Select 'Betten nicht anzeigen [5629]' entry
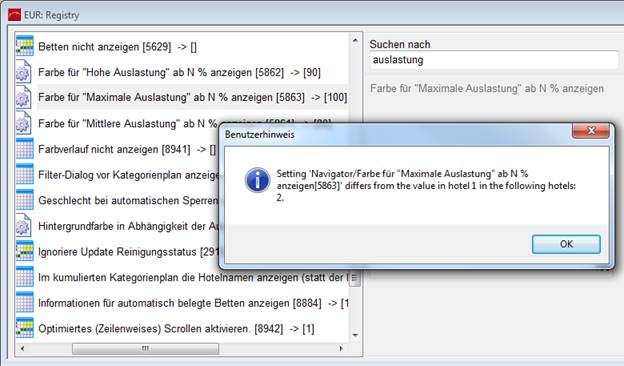This screenshot has height=366, width=624. point(117,47)
